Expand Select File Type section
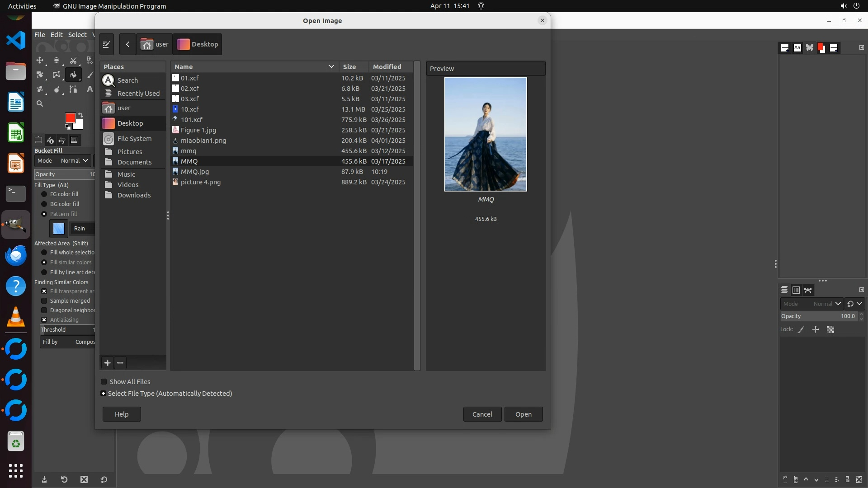The height and width of the screenshot is (488, 868). coord(103,394)
